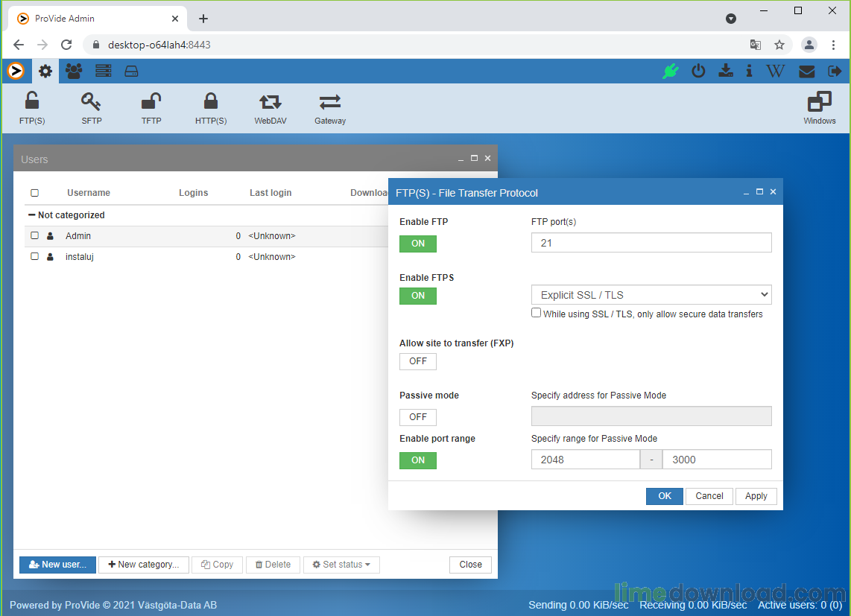Open the FTP(S) protocol settings icon

pyautogui.click(x=32, y=108)
